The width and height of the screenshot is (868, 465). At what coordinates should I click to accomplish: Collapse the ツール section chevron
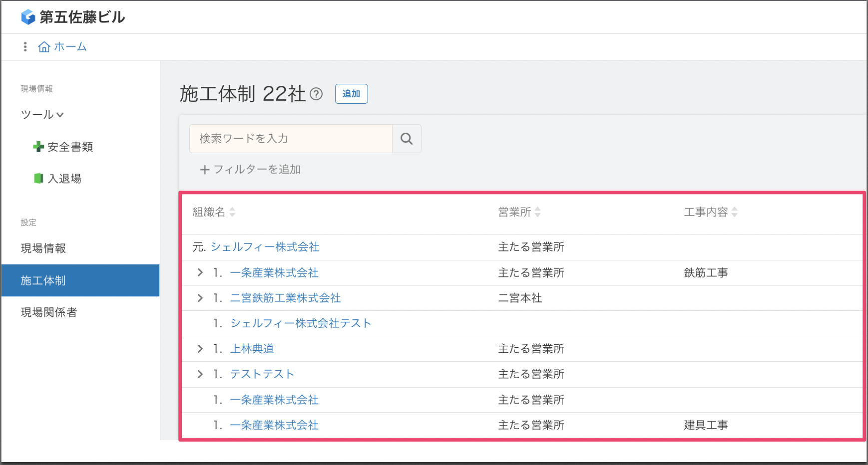(x=60, y=115)
